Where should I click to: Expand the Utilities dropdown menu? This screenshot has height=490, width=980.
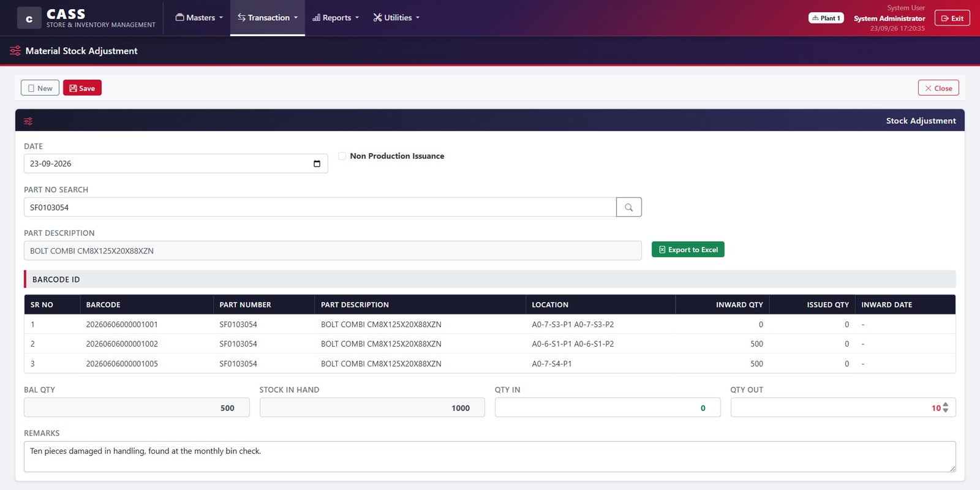click(396, 18)
